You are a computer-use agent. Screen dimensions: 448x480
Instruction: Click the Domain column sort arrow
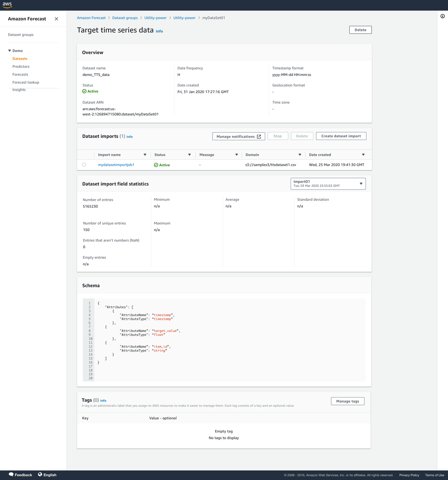click(300, 155)
